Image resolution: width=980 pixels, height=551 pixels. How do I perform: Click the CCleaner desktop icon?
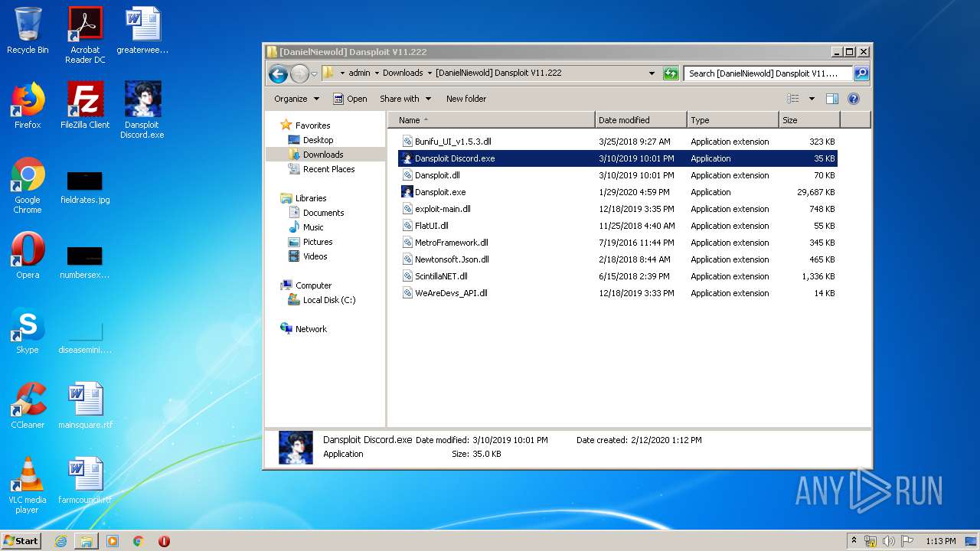(28, 405)
